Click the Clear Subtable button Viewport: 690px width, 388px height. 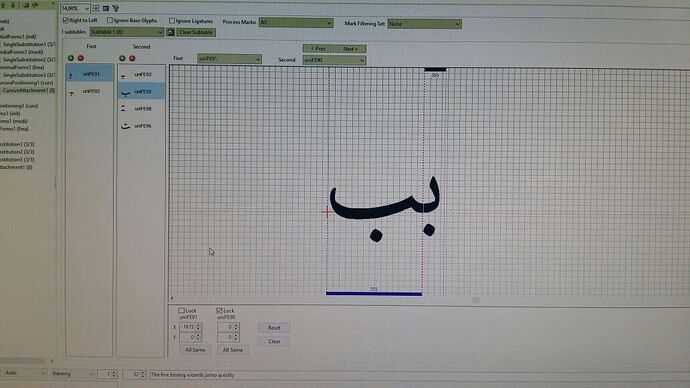pyautogui.click(x=196, y=32)
